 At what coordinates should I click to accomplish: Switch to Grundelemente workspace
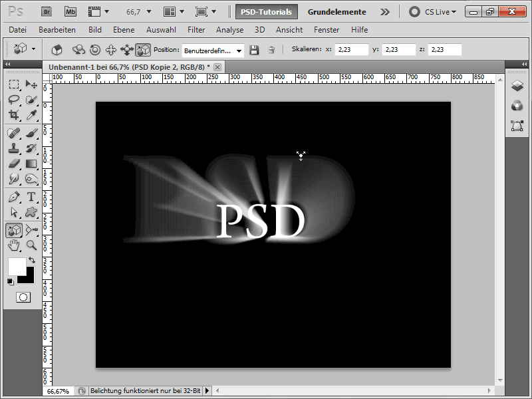pyautogui.click(x=336, y=12)
